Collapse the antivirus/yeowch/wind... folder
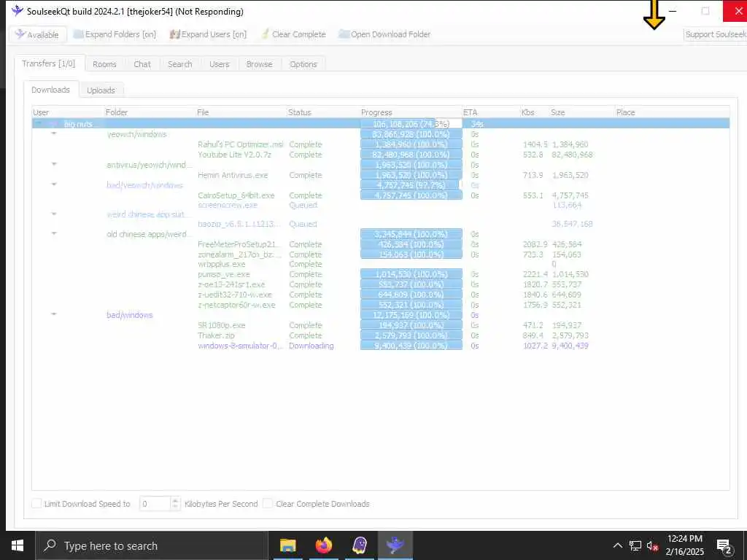 [54, 164]
